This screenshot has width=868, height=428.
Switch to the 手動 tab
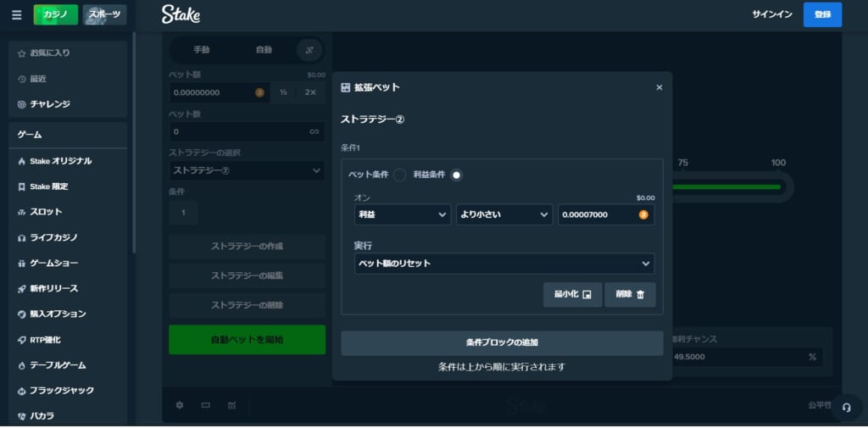pyautogui.click(x=202, y=50)
